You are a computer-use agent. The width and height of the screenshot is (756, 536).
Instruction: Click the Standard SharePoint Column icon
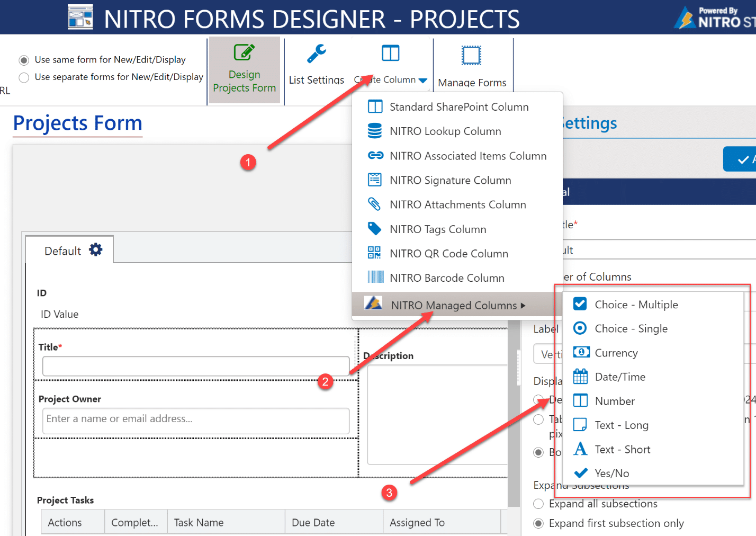[375, 106]
